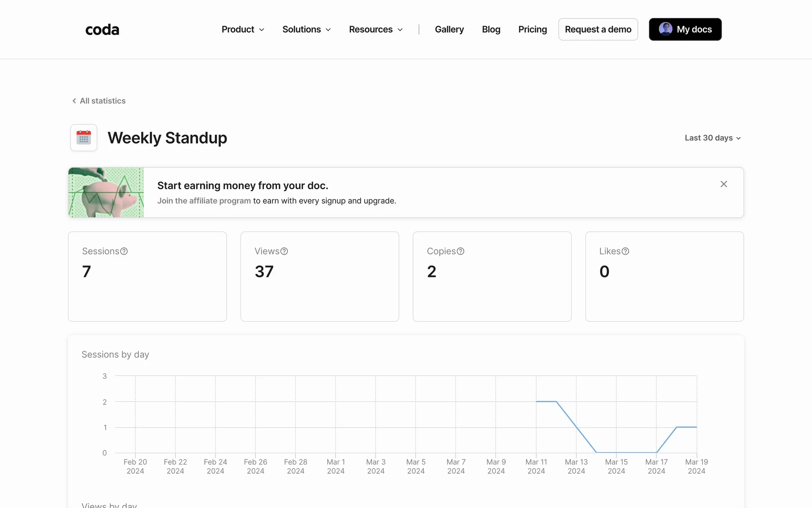
Task: Click the piggy bank banner image
Action: coord(106,193)
